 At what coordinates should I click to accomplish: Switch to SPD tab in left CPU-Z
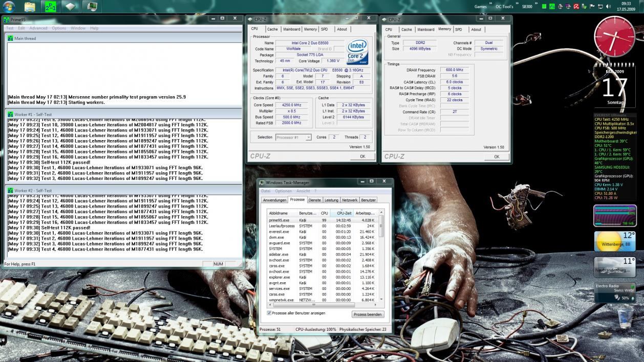[x=325, y=29]
